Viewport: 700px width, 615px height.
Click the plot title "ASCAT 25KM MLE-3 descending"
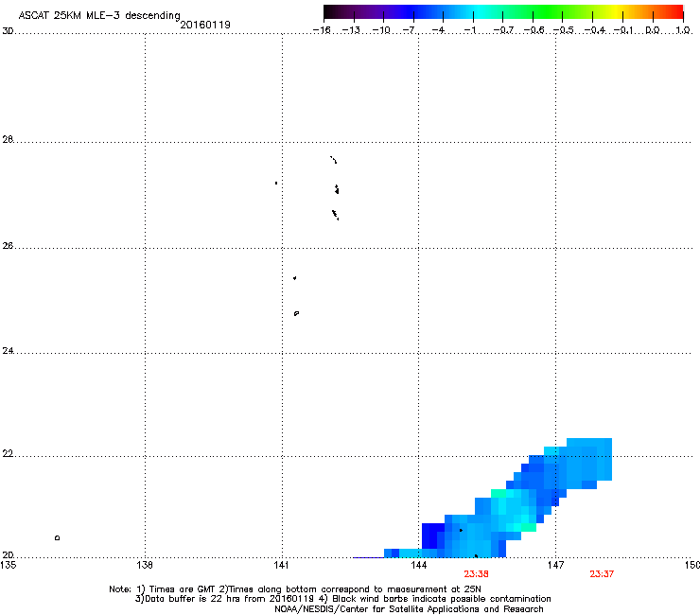(99, 15)
